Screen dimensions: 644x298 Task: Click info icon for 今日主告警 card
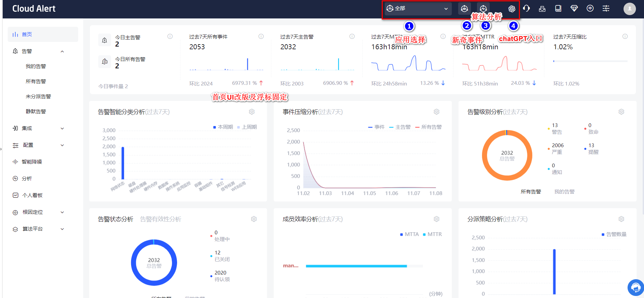[170, 36]
